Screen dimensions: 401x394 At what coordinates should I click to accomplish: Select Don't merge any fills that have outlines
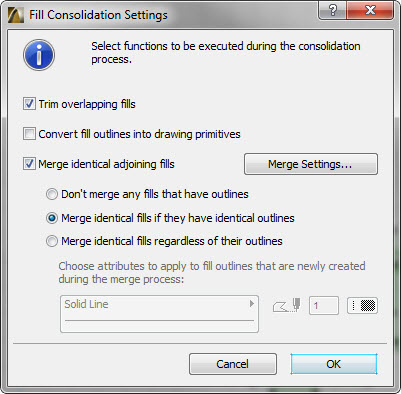(x=52, y=194)
